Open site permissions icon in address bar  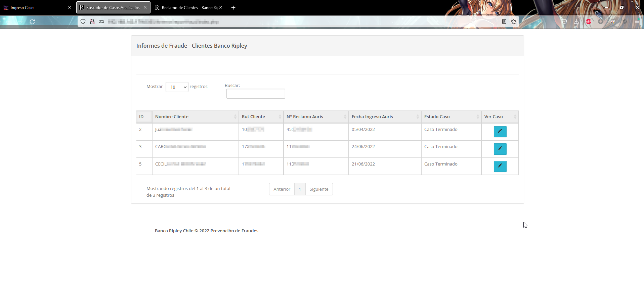(x=102, y=22)
